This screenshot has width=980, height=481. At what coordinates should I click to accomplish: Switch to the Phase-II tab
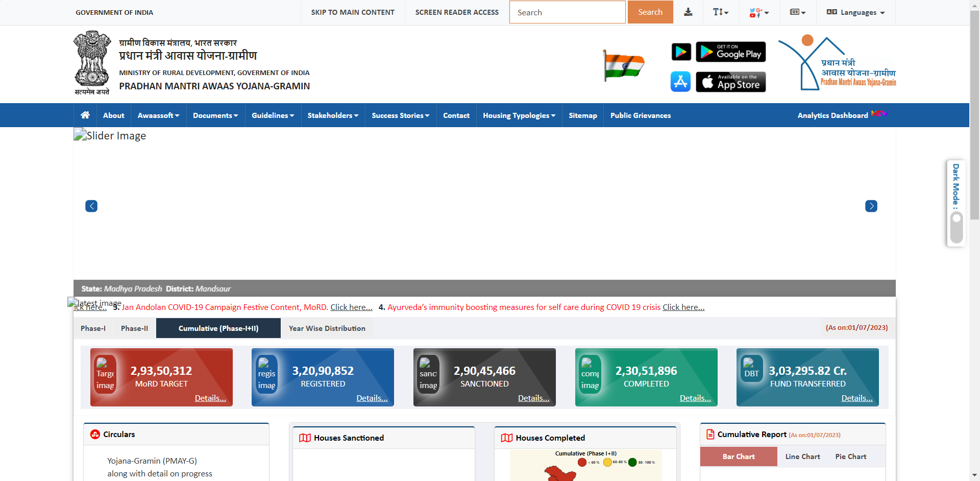pos(134,328)
